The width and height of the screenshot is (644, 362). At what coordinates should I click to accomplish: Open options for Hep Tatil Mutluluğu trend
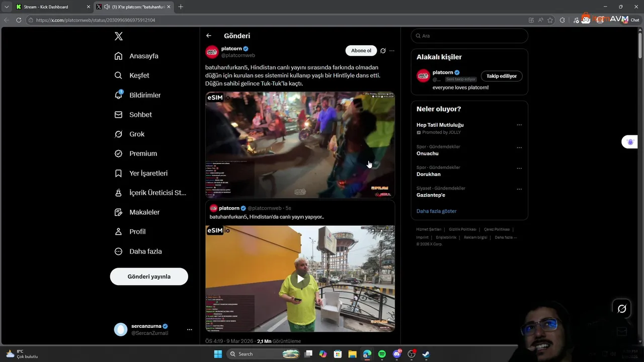coord(519,125)
